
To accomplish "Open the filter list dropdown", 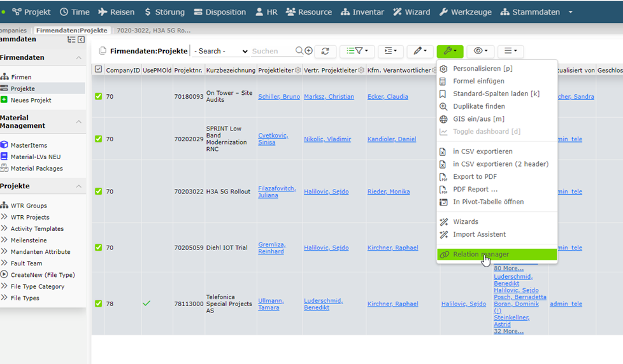I will 357,51.
